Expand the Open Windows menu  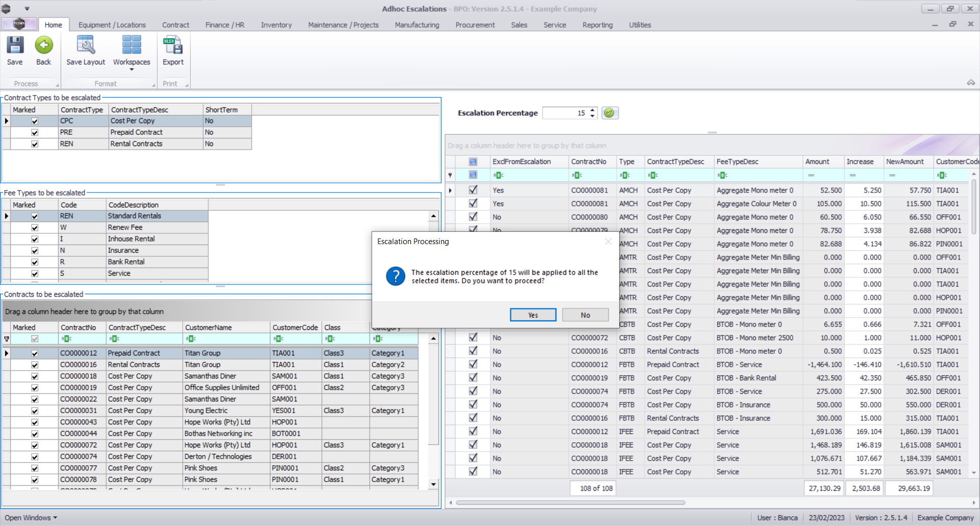(31, 518)
